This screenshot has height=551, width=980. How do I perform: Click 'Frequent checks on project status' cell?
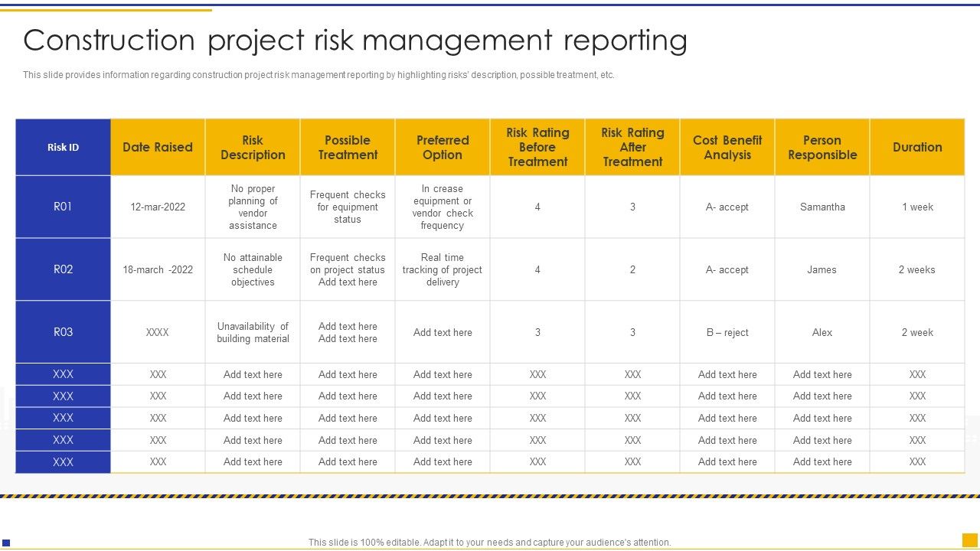348,269
